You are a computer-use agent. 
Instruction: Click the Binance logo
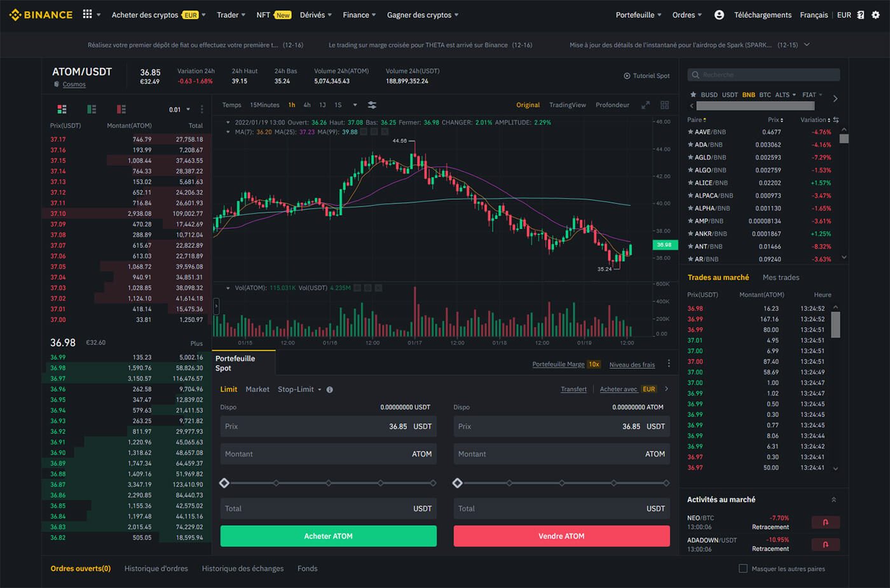pos(41,15)
